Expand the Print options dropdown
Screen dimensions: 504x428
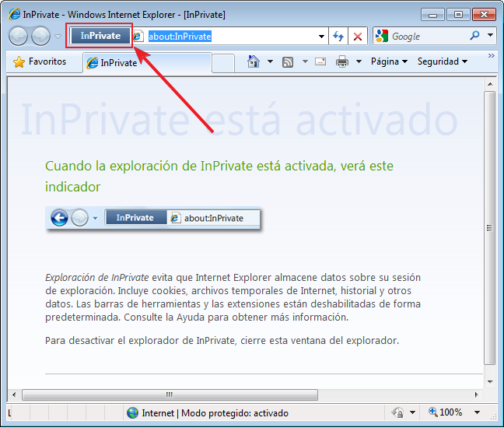(359, 61)
